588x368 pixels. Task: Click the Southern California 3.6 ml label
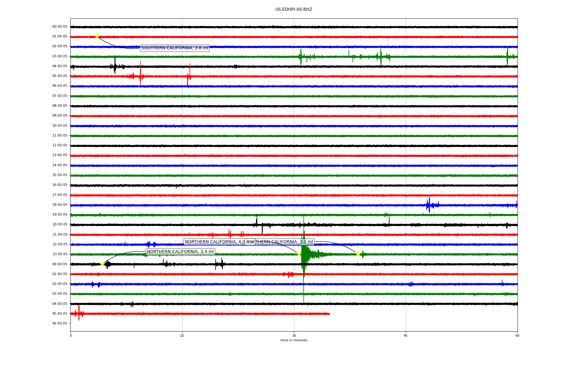click(175, 48)
